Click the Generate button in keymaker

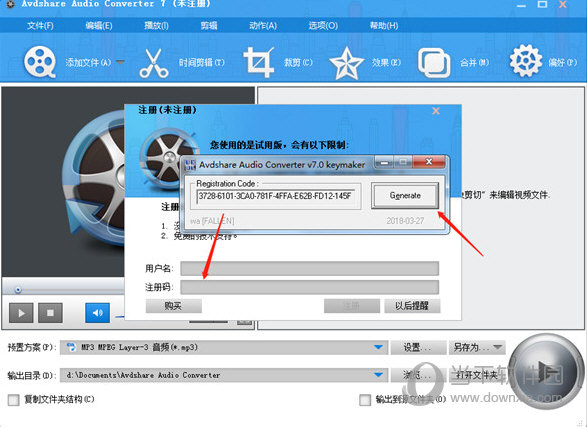coord(405,195)
